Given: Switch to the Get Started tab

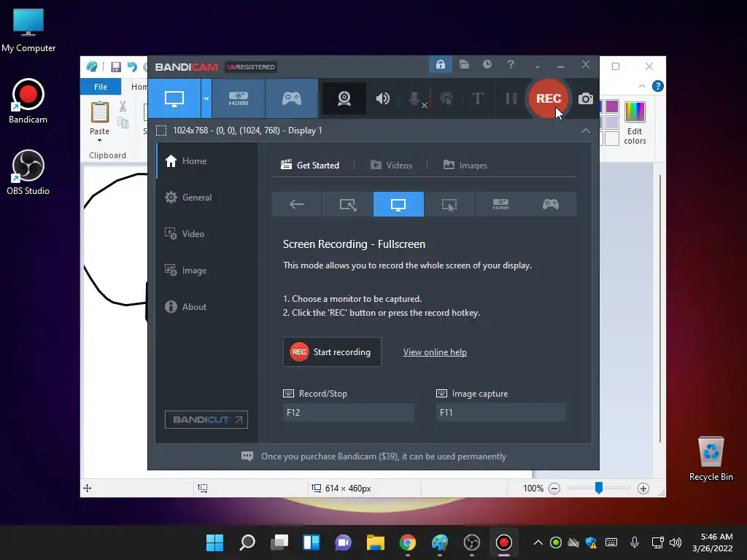Looking at the screenshot, I should click(310, 166).
